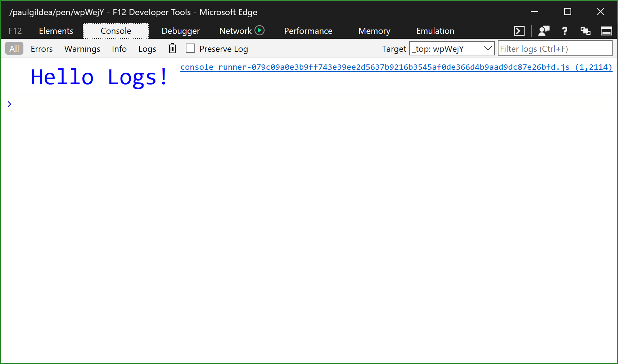
Task: Open the integrated console panel icon
Action: [x=519, y=31]
